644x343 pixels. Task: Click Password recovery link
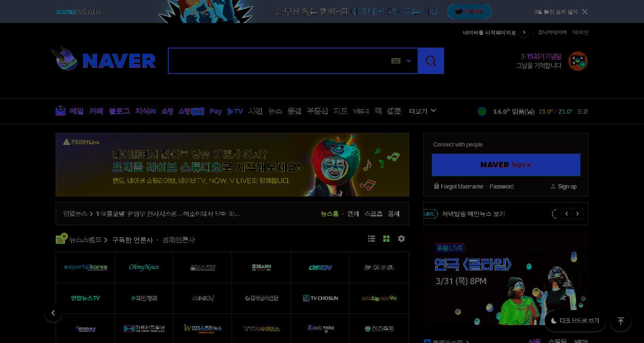(x=502, y=187)
